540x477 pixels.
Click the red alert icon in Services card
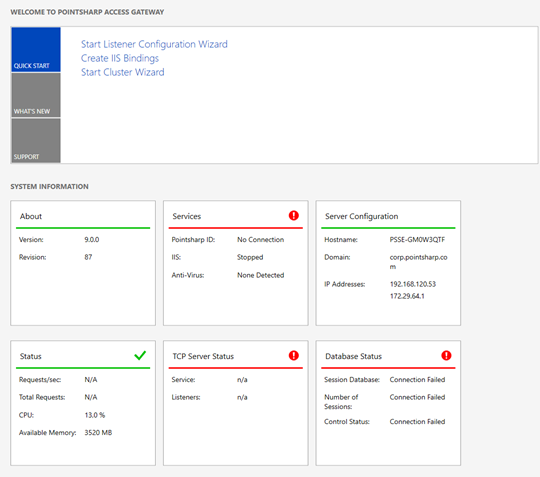pyautogui.click(x=293, y=216)
